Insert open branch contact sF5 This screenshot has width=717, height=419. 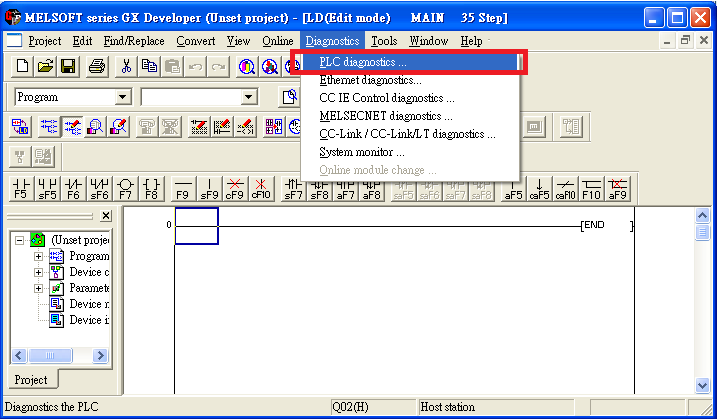48,189
